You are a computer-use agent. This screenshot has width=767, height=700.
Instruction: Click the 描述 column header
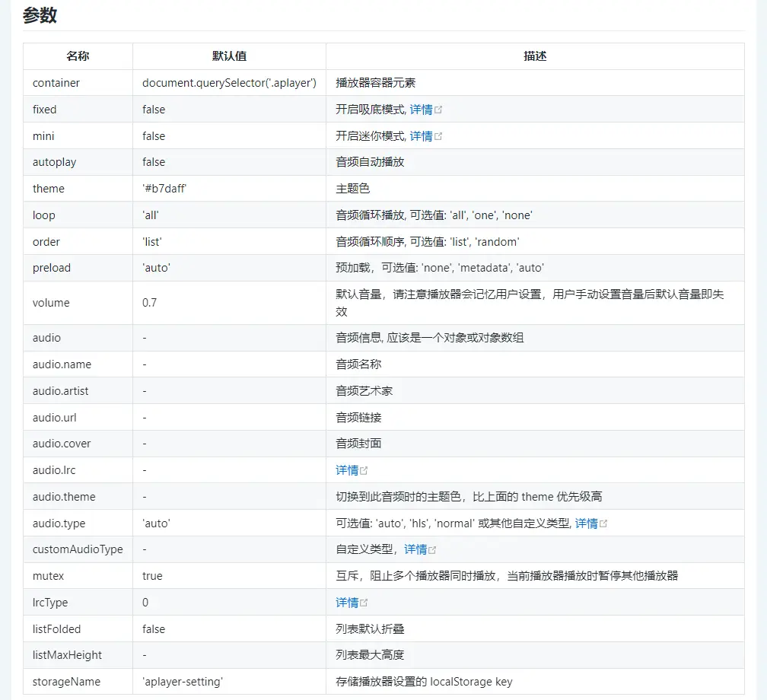535,56
